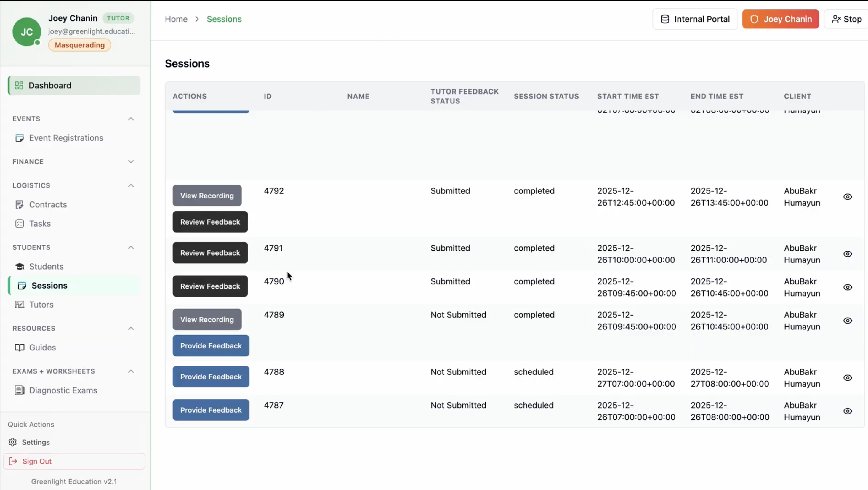Screen dimensions: 868x490
Task: Click the Event Registrations icon
Action: click(x=20, y=138)
